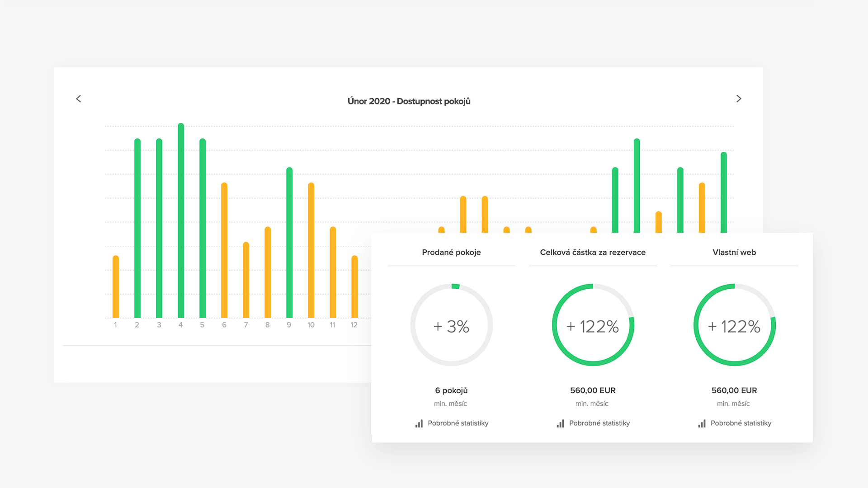Image resolution: width=868 pixels, height=488 pixels.
Task: Select the Vlastní web heading
Action: point(734,252)
